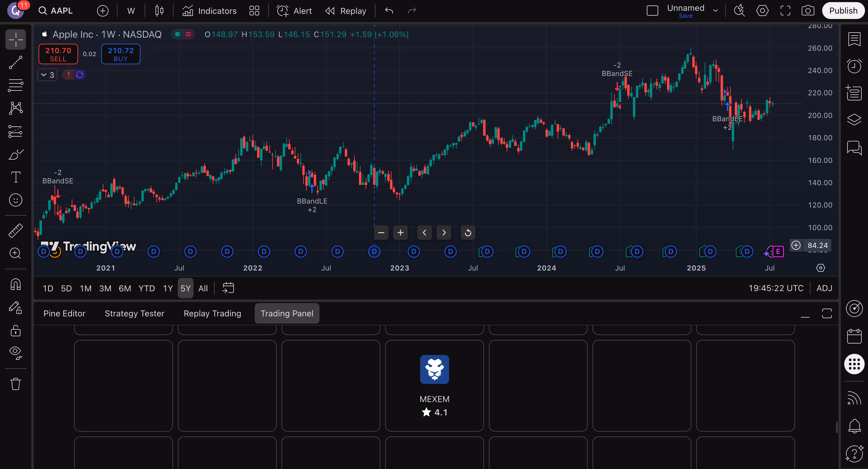Save the Unnamed layout
868x469 pixels.
pos(686,16)
